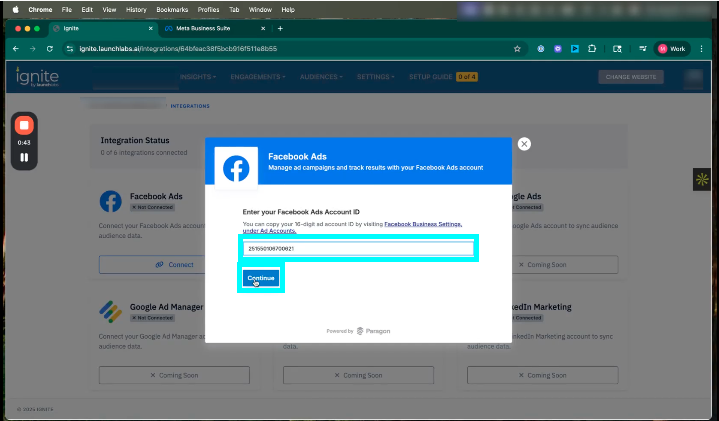
Task: Open the Setup Guide 0 of 4
Action: pyautogui.click(x=443, y=77)
